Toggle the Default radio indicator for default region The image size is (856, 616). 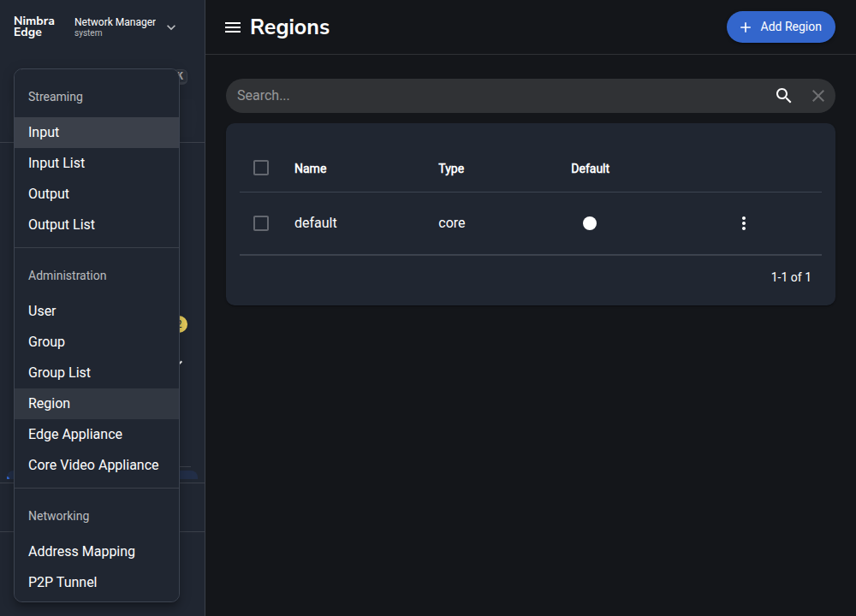[x=590, y=223]
